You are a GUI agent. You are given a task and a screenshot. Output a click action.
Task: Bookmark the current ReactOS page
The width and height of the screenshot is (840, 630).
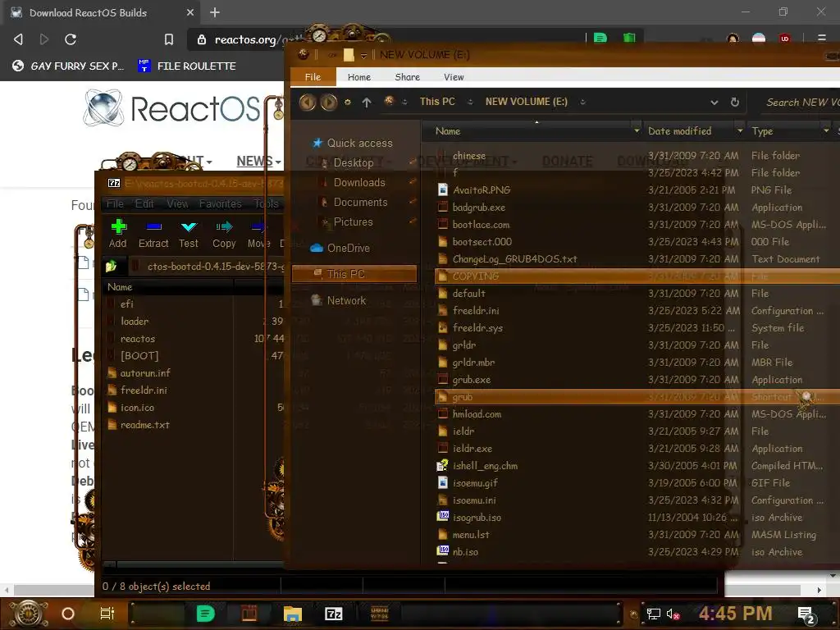coord(169,39)
